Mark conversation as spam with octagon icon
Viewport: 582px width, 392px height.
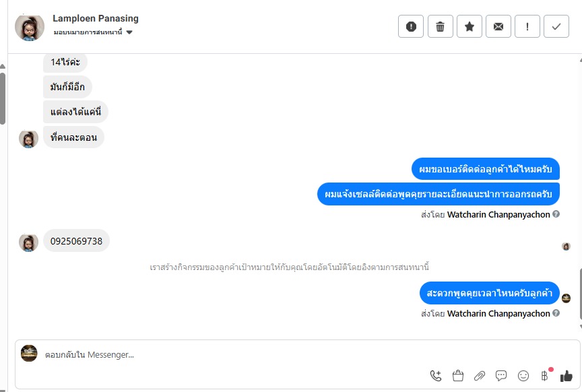(411, 27)
